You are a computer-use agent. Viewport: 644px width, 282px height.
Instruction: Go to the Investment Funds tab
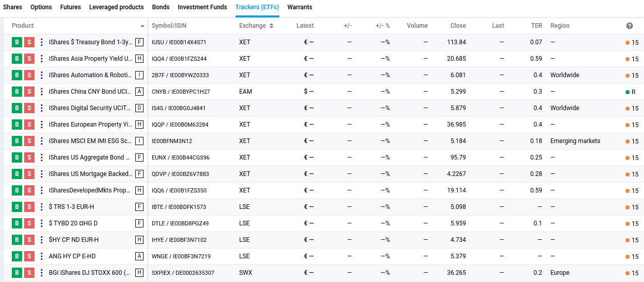pyautogui.click(x=202, y=7)
